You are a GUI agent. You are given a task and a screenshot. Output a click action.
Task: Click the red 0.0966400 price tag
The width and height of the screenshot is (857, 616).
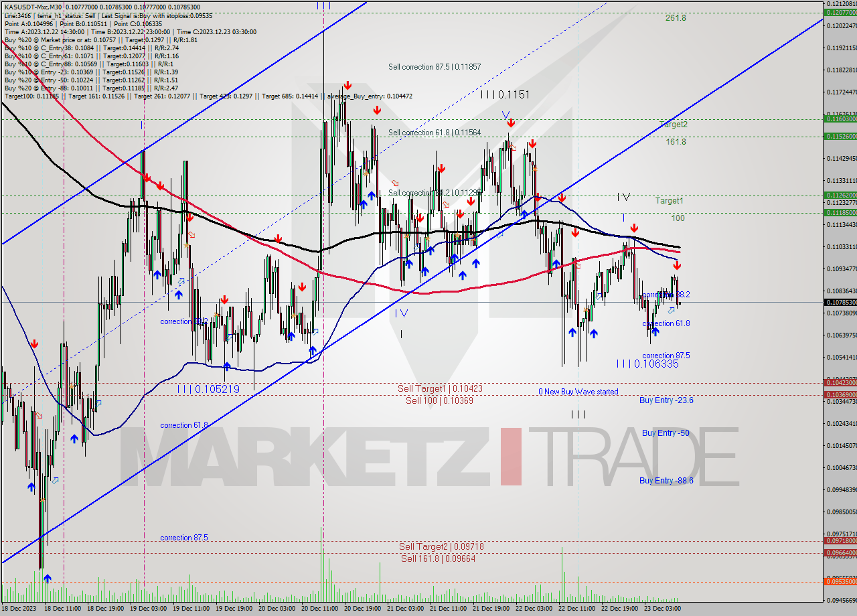pos(840,553)
